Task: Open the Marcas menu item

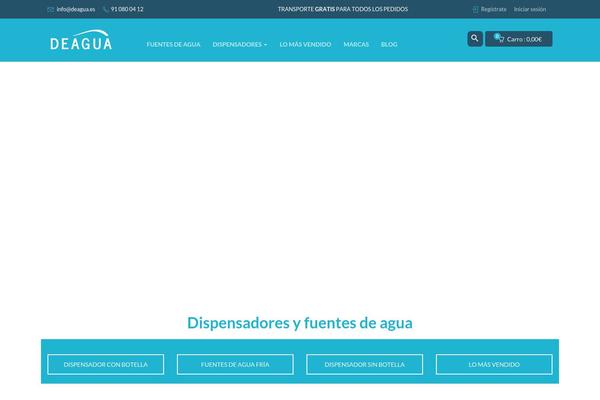Action: point(356,44)
